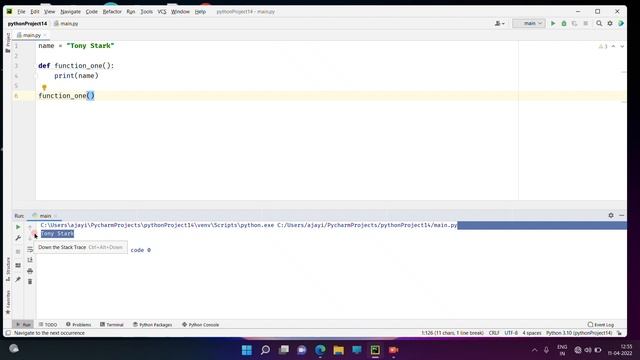Click the top toolbar Stop icon
The image size is (640, 360).
point(586,24)
